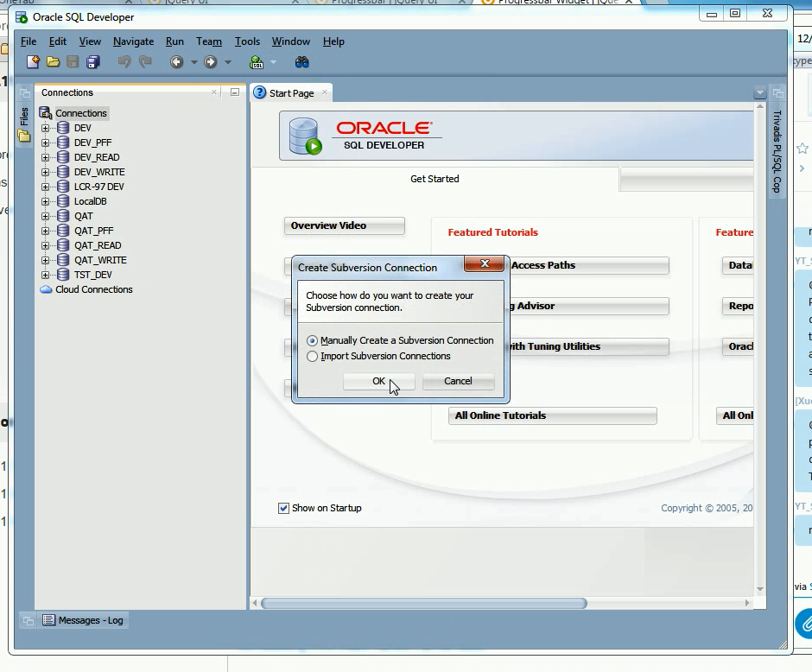Expand the DEV connection node
Image resolution: width=812 pixels, height=672 pixels.
45,128
